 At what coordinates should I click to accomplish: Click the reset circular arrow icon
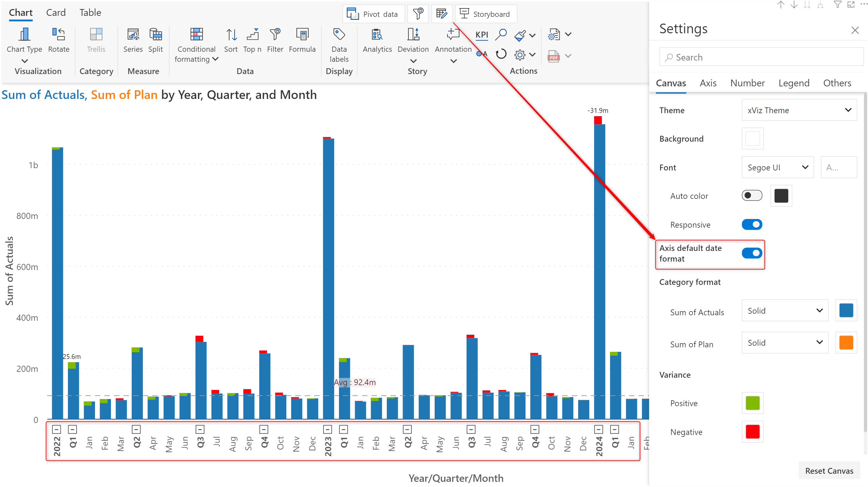pos(501,54)
